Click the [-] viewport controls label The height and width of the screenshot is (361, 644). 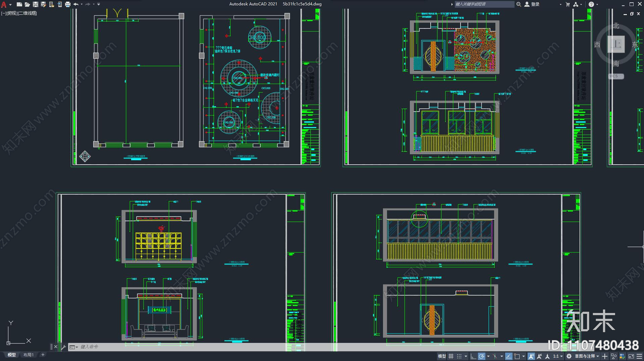(4, 13)
